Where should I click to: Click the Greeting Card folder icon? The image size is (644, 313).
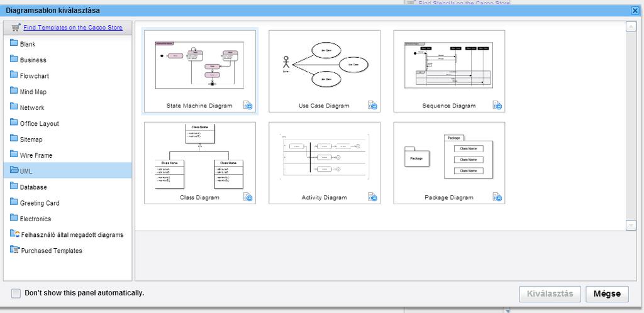[x=14, y=202]
